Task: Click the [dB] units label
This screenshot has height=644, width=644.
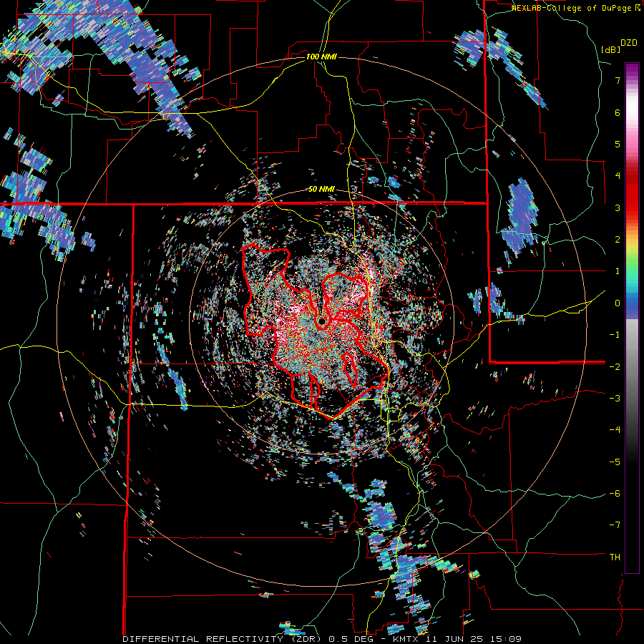Action: pyautogui.click(x=610, y=50)
